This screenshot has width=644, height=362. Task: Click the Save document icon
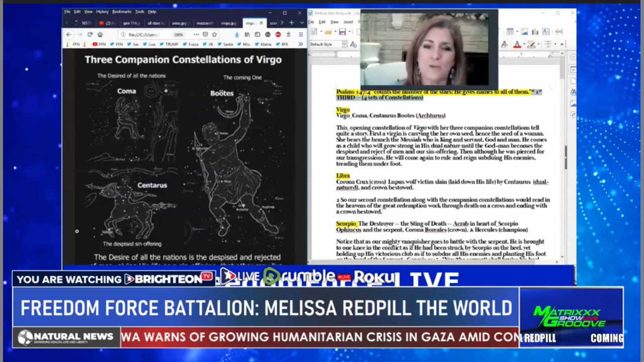(342, 32)
